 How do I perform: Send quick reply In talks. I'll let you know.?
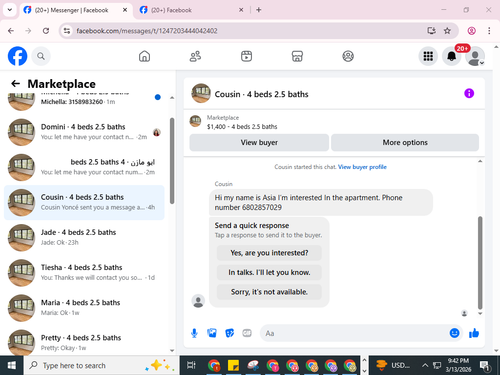[x=269, y=272]
